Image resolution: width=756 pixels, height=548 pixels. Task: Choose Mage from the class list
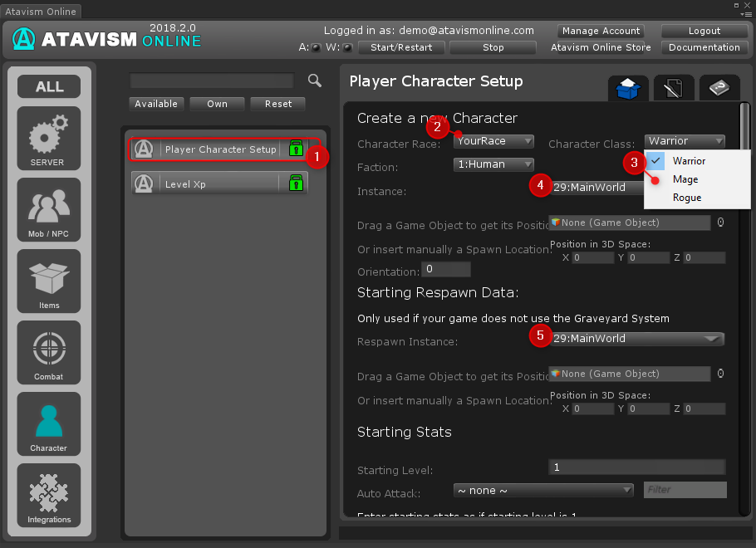(x=685, y=179)
